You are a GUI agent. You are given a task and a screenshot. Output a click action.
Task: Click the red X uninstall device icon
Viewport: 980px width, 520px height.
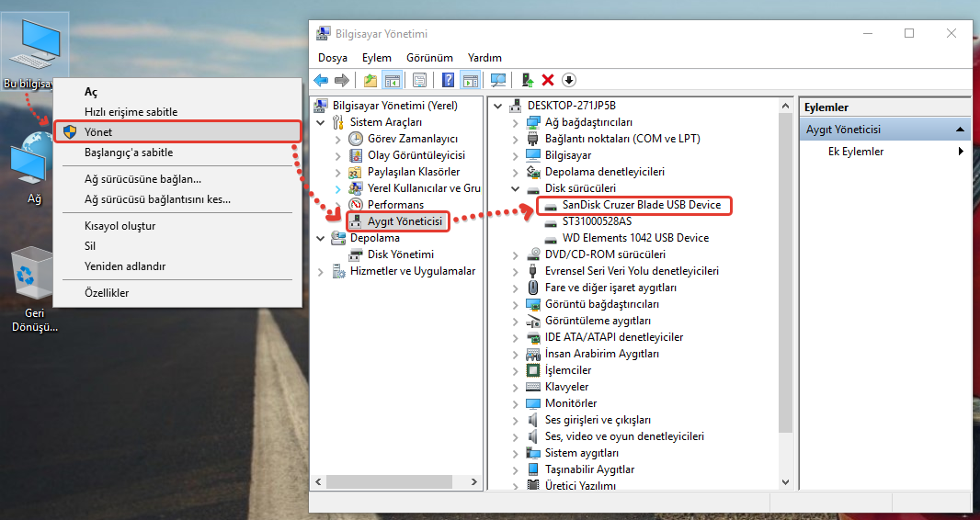point(548,80)
